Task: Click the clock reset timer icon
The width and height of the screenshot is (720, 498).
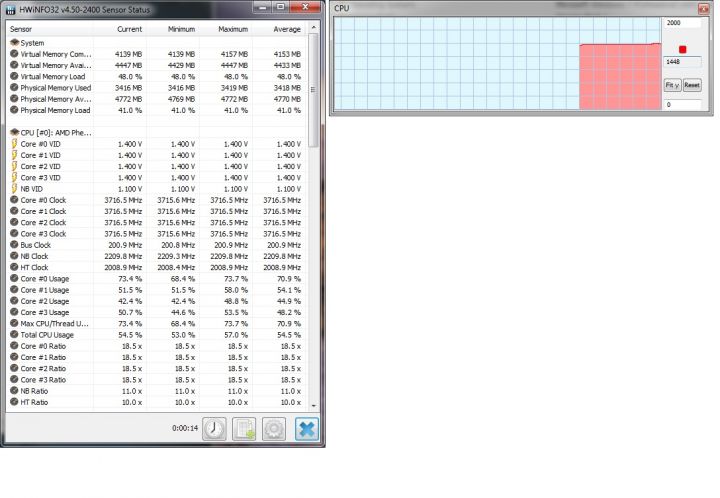Action: [x=214, y=429]
